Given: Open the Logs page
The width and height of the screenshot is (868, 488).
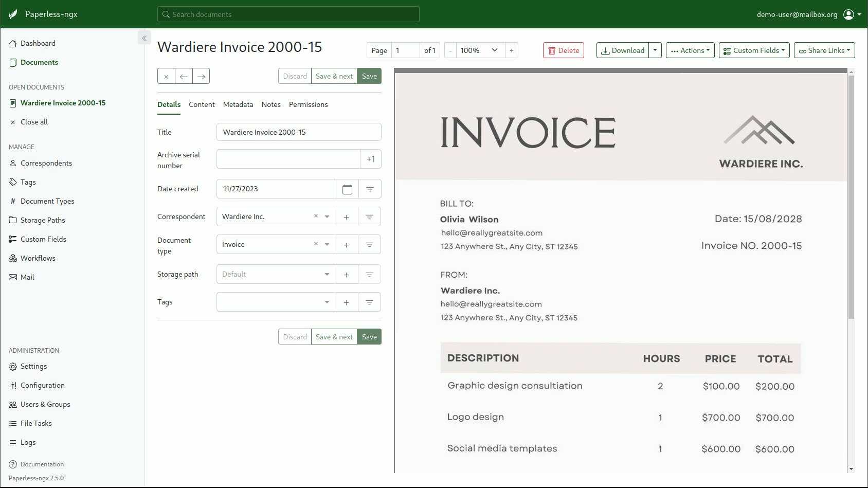Looking at the screenshot, I should click(28, 442).
